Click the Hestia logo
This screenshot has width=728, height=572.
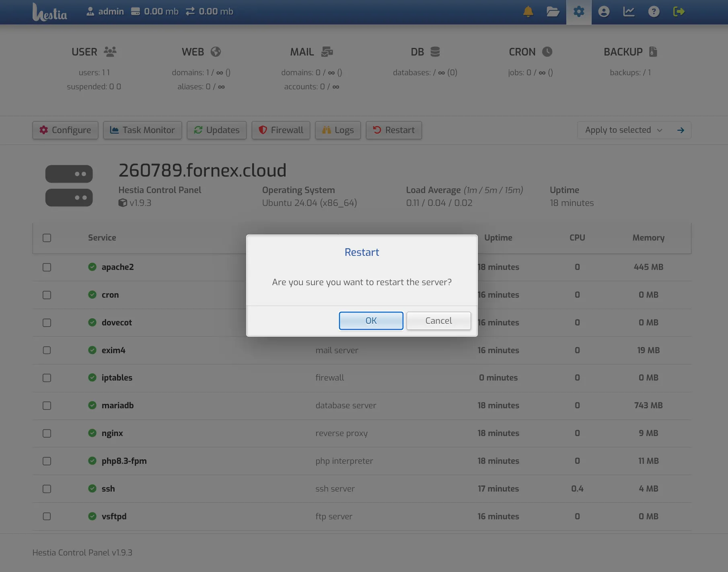(x=49, y=12)
